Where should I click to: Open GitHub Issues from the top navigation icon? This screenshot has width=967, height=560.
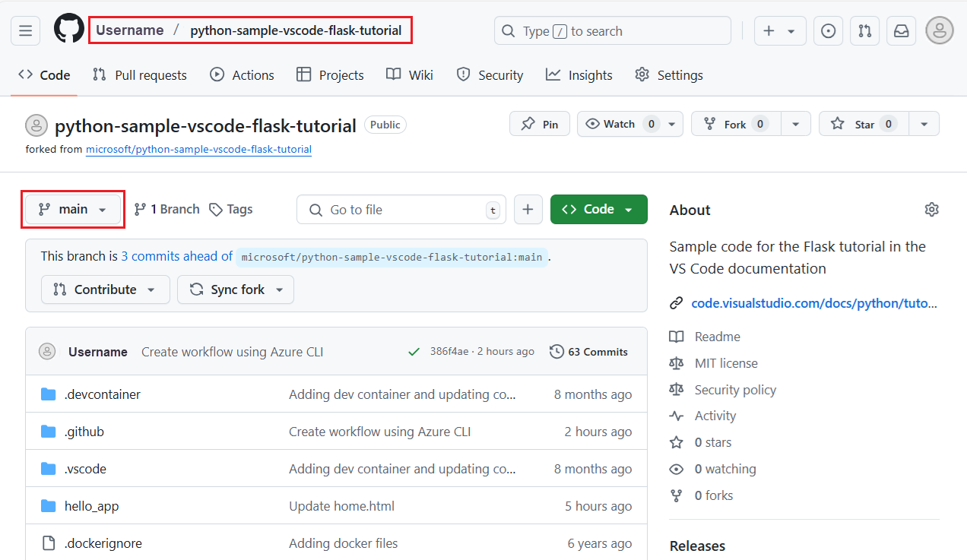pyautogui.click(x=828, y=30)
